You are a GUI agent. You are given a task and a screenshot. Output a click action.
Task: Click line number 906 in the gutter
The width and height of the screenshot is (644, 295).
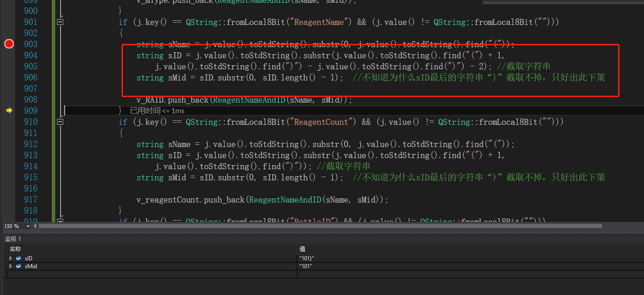31,77
